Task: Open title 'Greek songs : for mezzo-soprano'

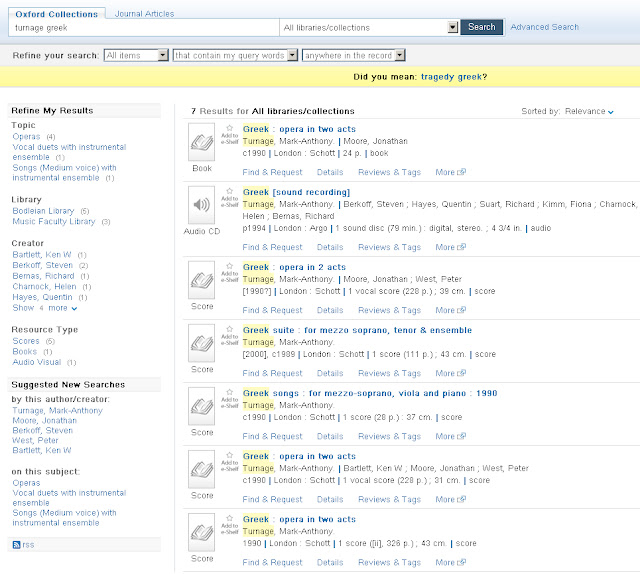Action: click(x=370, y=393)
